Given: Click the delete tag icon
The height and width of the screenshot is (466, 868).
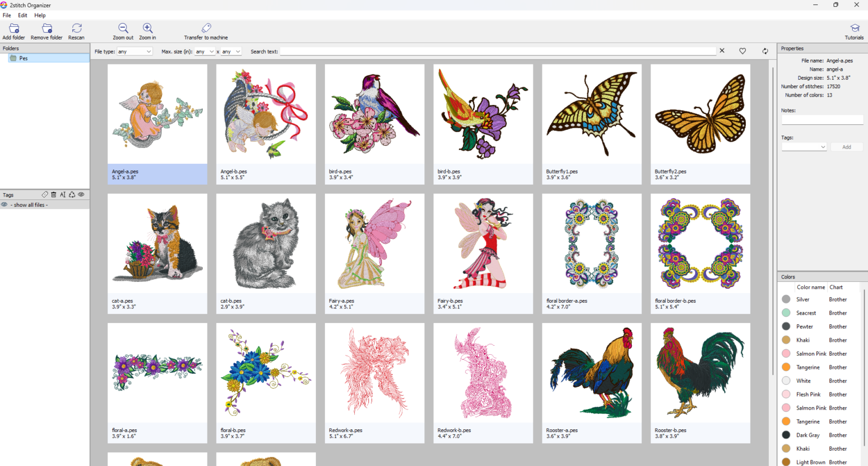Looking at the screenshot, I should coord(54,194).
